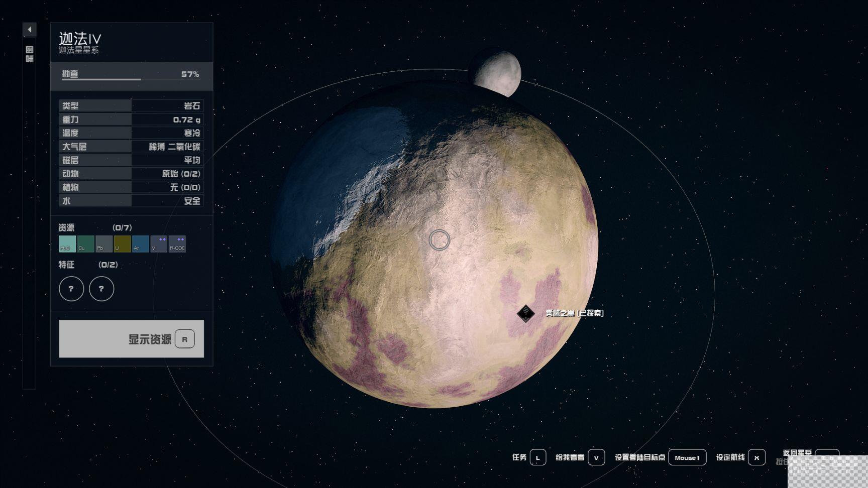
Task: Click the 特征 (0/2) heading
Action: tap(88, 265)
